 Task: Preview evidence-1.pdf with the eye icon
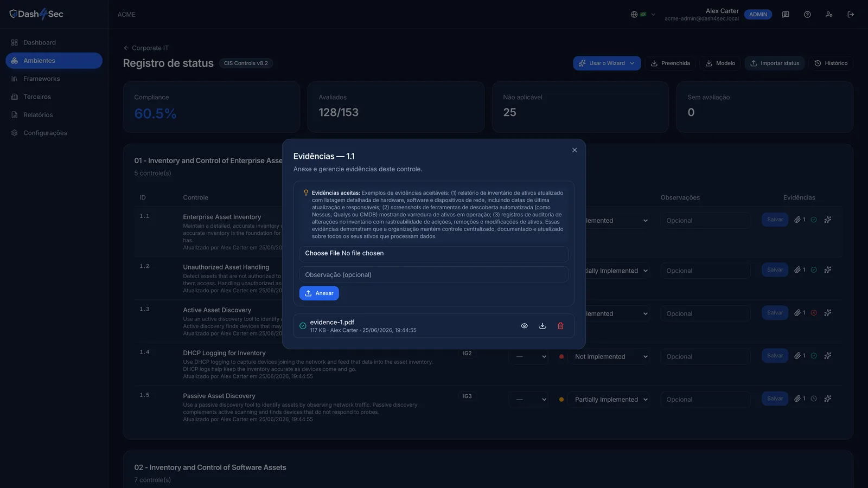click(x=524, y=326)
